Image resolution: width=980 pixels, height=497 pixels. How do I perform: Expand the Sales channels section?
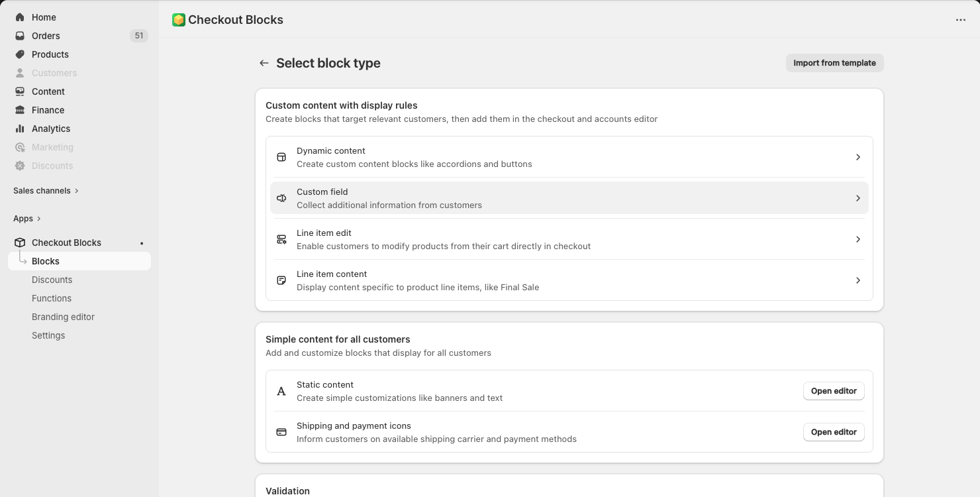(x=46, y=191)
